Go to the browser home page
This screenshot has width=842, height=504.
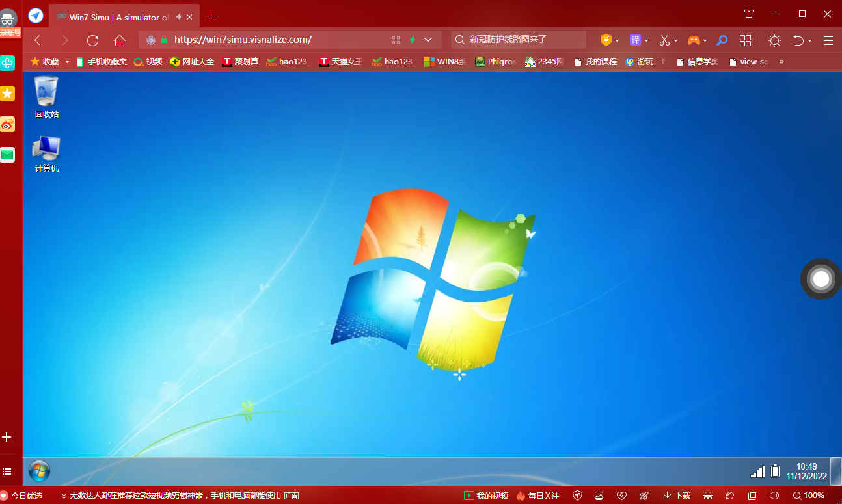tap(120, 40)
